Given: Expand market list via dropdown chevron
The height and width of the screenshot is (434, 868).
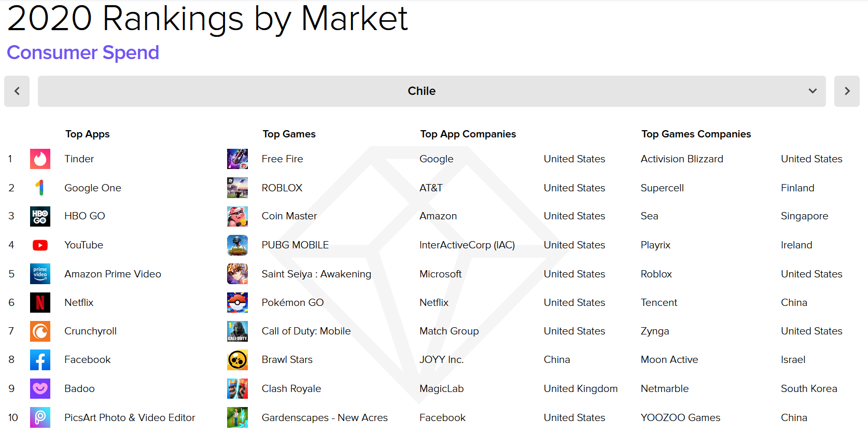Looking at the screenshot, I should 813,91.
